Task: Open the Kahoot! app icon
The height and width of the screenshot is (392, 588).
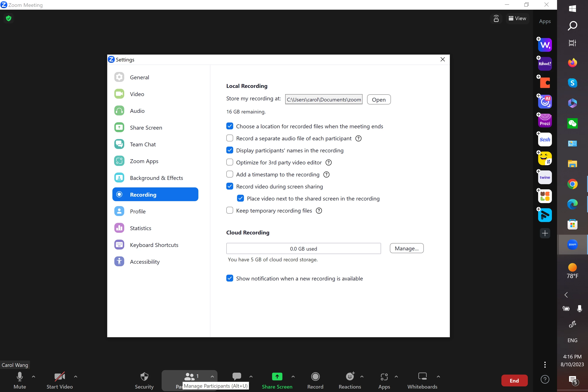Action: pyautogui.click(x=545, y=64)
